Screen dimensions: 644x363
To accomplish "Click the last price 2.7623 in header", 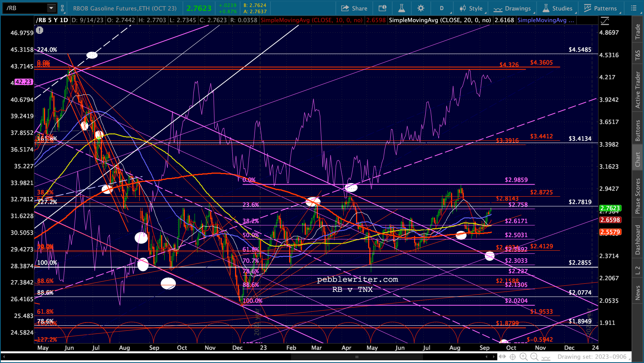I will 199,8.
